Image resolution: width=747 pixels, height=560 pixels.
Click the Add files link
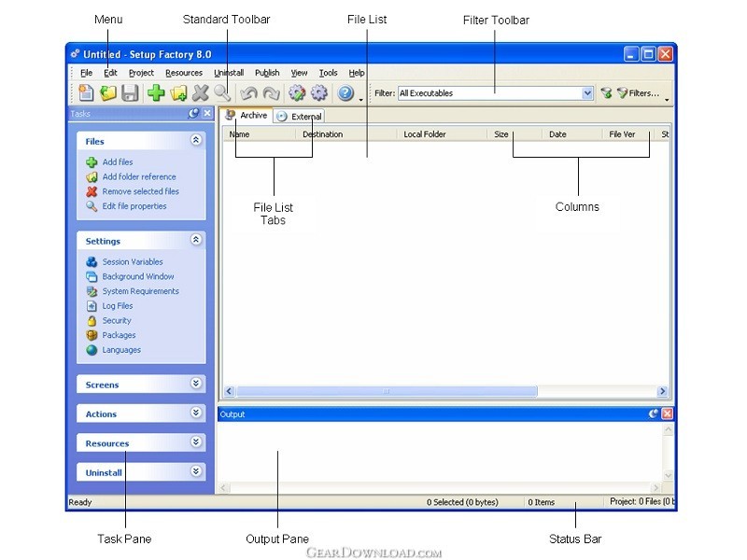tap(118, 162)
